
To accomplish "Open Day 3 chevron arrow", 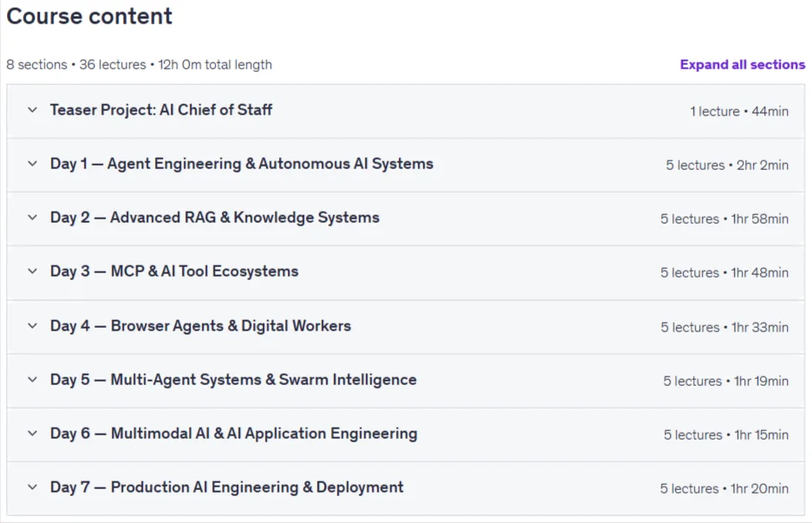I will point(32,271).
